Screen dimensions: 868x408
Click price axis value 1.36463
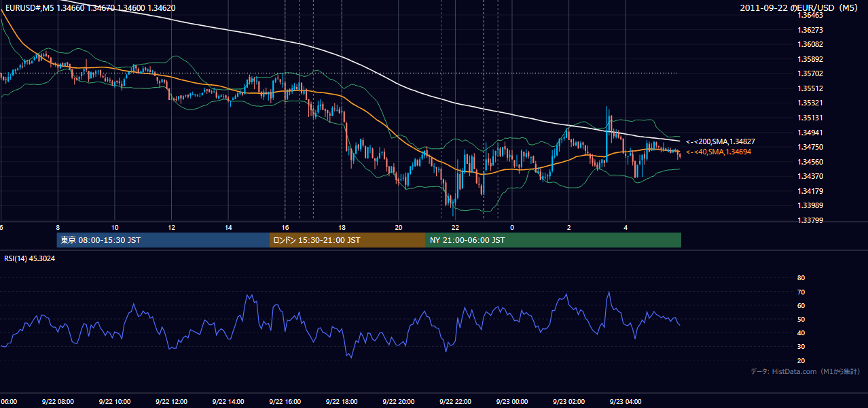pyautogui.click(x=810, y=15)
